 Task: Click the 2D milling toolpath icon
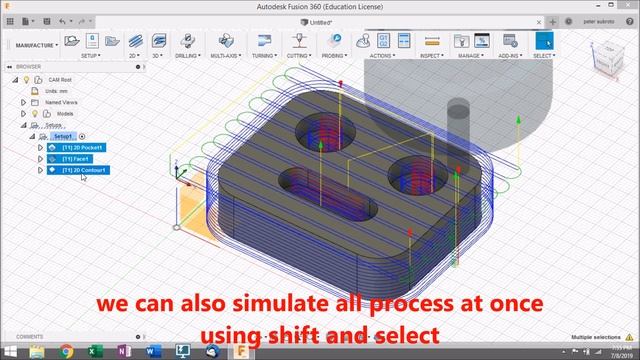point(136,41)
